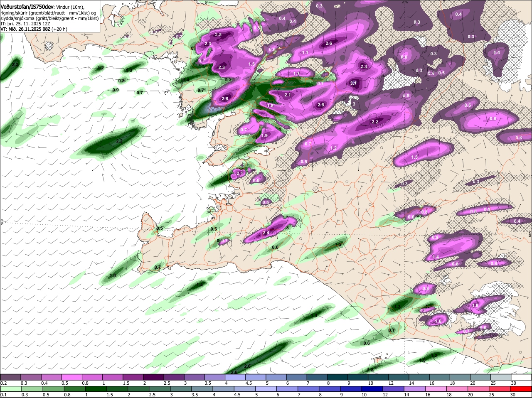Select the 'VT: Mið. 26.11.2025 08Z' valid time
532x398 pixels.
(x=26, y=29)
